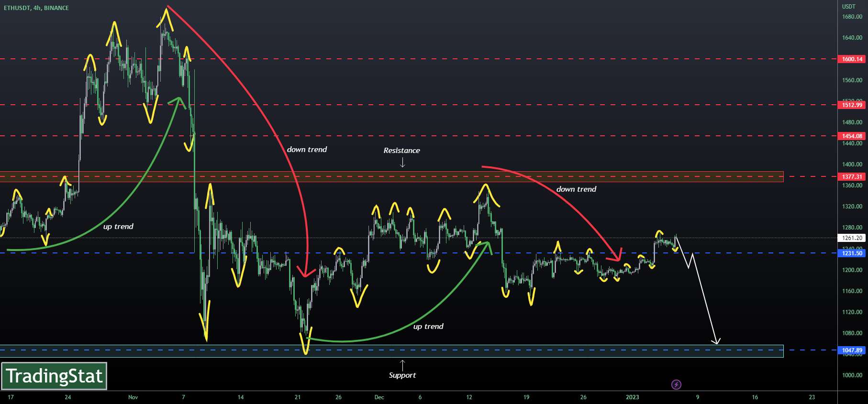Click the ETHUSDT, 4h, BINANCE symbol title
The height and width of the screenshot is (404, 868).
(36, 8)
